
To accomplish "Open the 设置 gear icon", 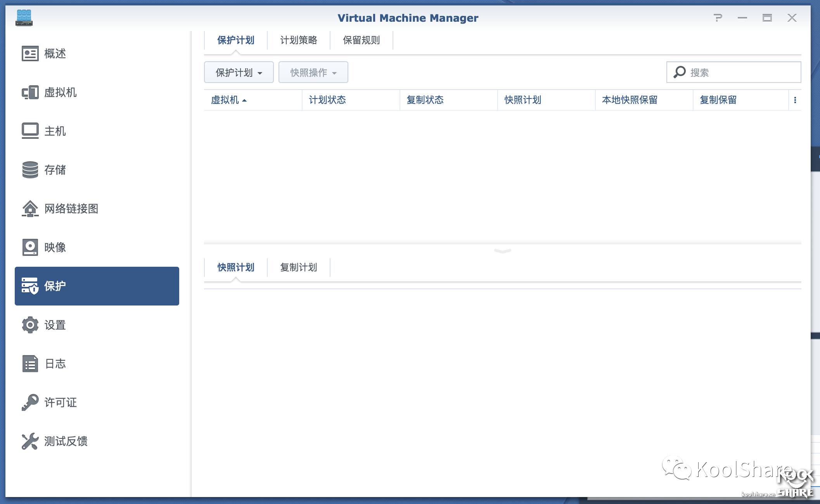I will coord(30,325).
